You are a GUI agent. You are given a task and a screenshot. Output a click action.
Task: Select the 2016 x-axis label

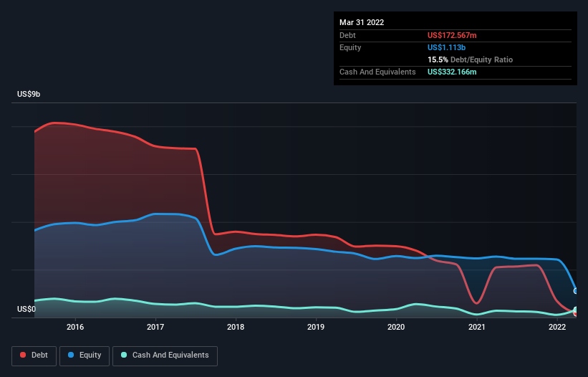pyautogui.click(x=75, y=327)
